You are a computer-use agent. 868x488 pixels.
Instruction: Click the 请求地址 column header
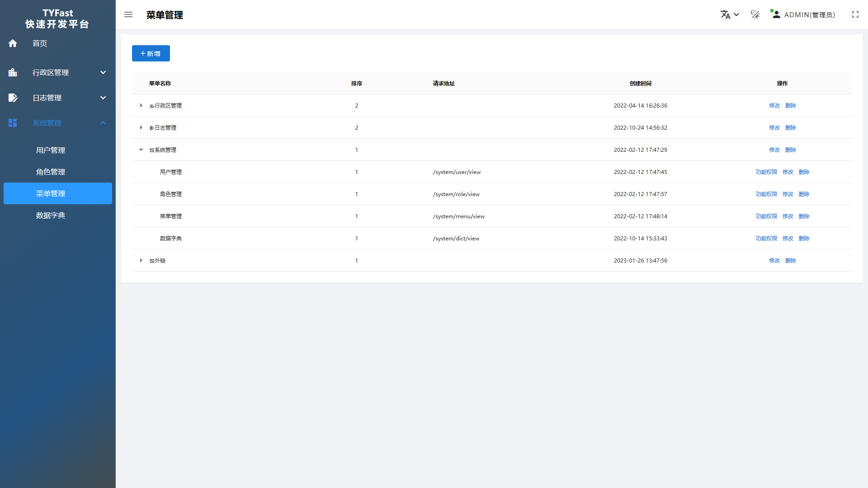click(x=444, y=83)
